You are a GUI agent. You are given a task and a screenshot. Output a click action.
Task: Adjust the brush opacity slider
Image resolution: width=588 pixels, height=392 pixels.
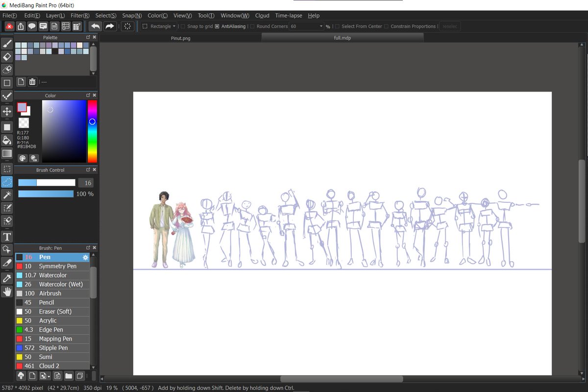coord(46,194)
